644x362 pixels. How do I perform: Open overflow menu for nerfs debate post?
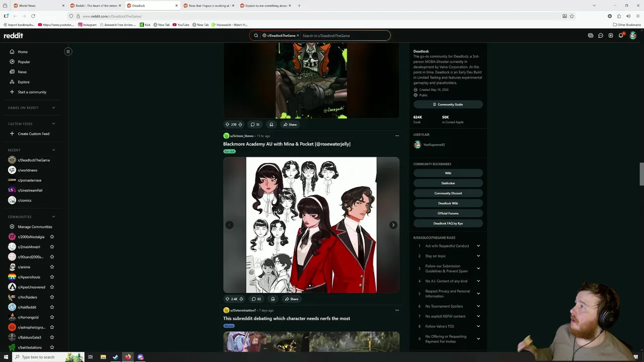tap(397, 310)
